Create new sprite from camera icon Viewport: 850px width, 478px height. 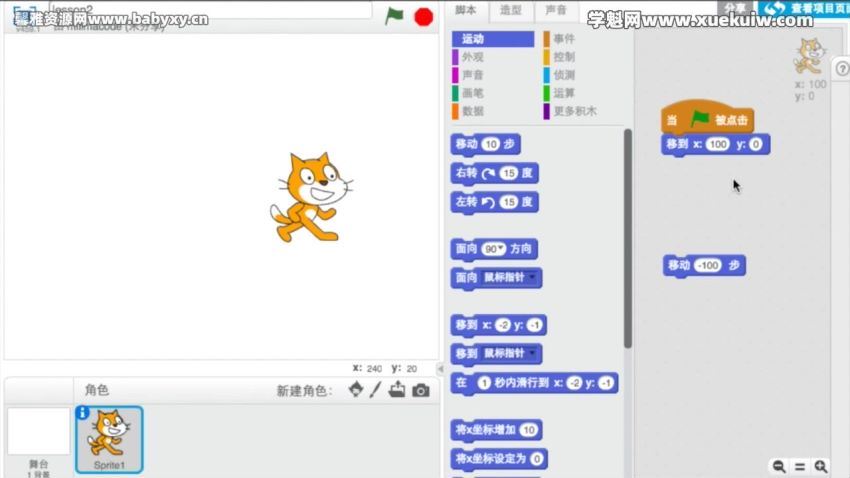point(421,390)
